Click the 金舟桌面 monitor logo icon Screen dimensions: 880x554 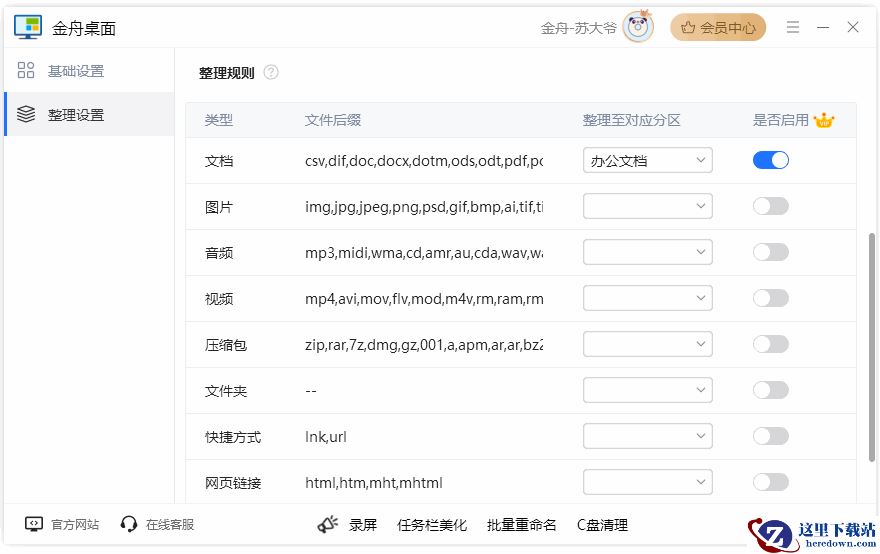[x=28, y=27]
